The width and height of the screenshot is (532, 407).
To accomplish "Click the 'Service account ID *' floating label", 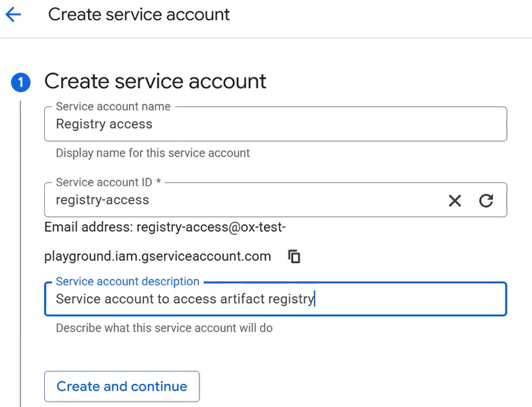I will [109, 182].
